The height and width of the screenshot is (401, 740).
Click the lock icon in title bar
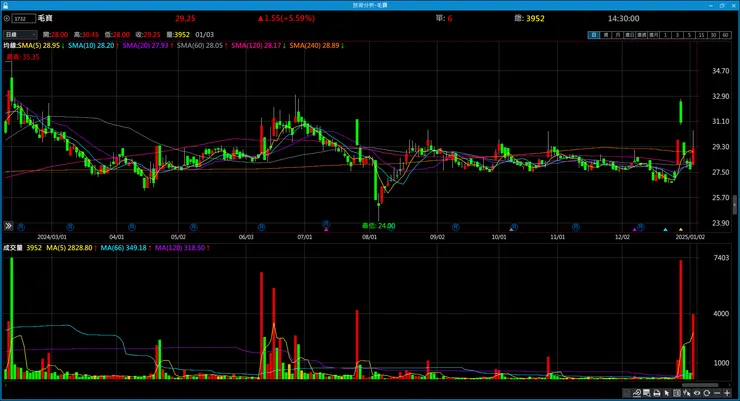6,5
